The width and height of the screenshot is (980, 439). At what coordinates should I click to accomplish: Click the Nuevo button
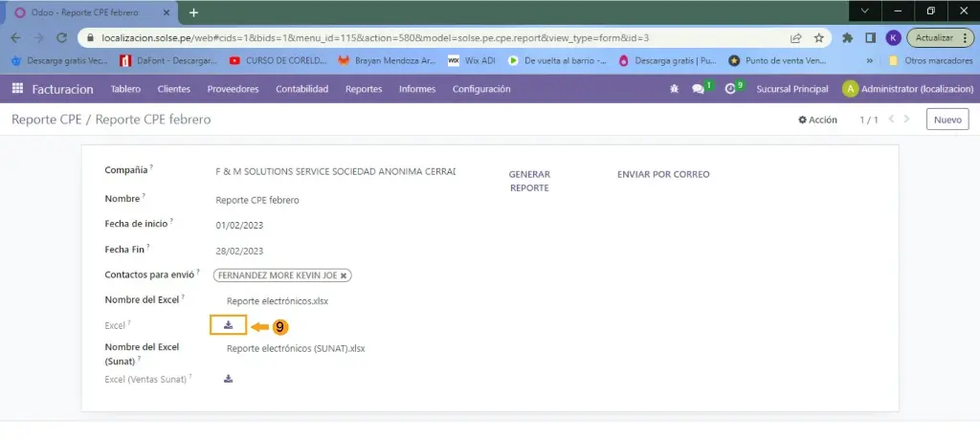pos(947,120)
